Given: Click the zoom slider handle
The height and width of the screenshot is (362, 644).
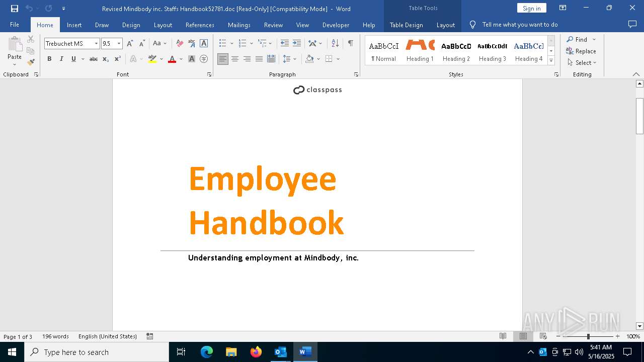Looking at the screenshot, I should coord(588,336).
